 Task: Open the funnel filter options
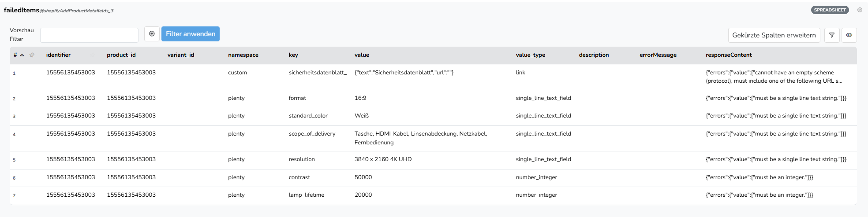pyautogui.click(x=831, y=35)
